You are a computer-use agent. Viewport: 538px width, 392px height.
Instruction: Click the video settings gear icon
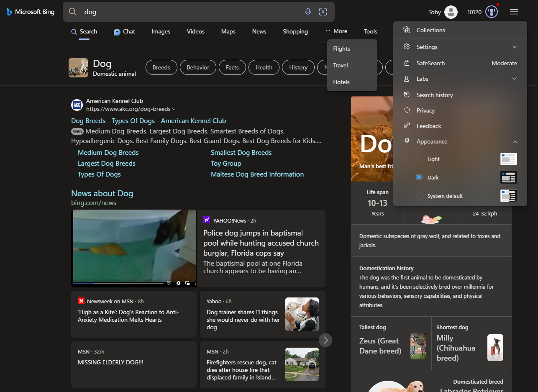[178, 283]
